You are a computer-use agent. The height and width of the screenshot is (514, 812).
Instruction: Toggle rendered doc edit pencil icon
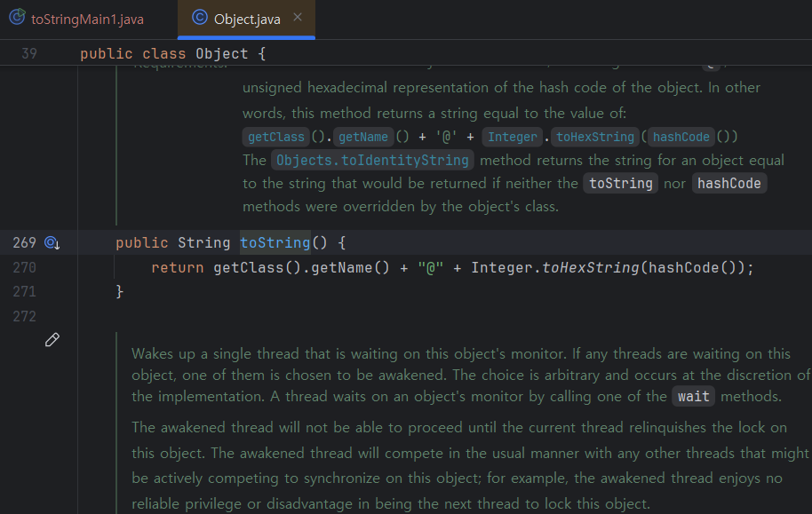point(52,340)
